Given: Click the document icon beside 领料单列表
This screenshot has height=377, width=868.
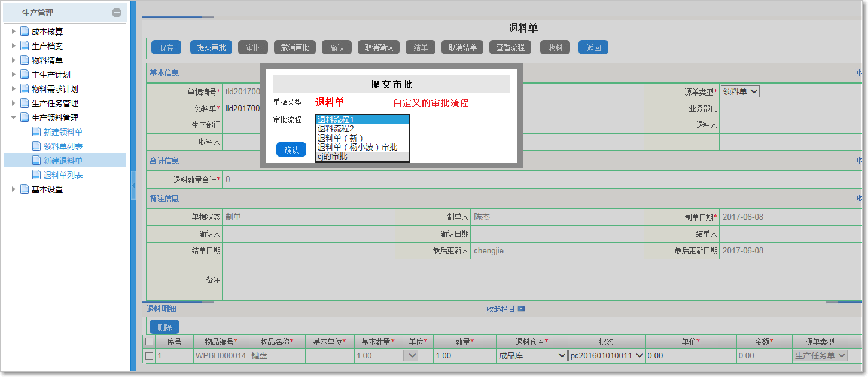Looking at the screenshot, I should click(36, 146).
